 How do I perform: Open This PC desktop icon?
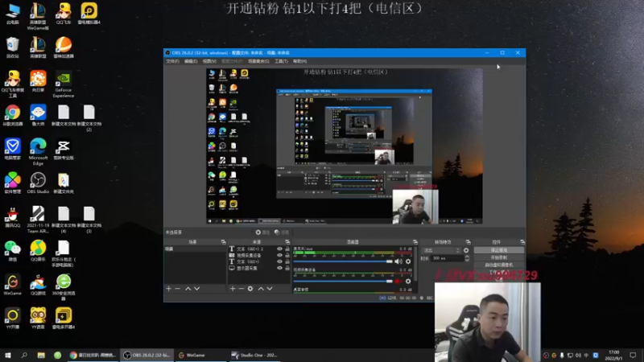[12, 14]
